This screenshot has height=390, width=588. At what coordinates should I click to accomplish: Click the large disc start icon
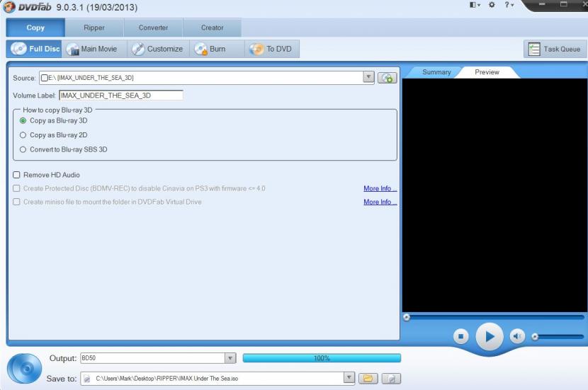25,369
